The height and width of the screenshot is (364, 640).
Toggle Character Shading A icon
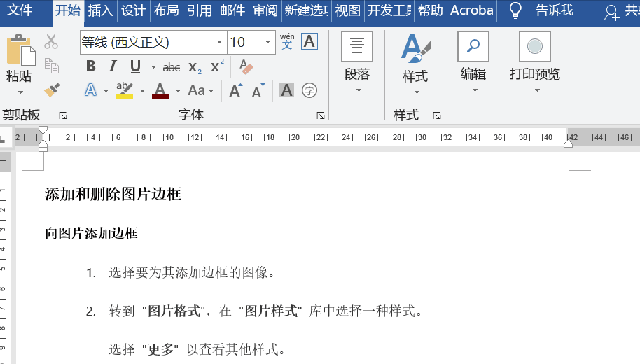click(x=286, y=90)
